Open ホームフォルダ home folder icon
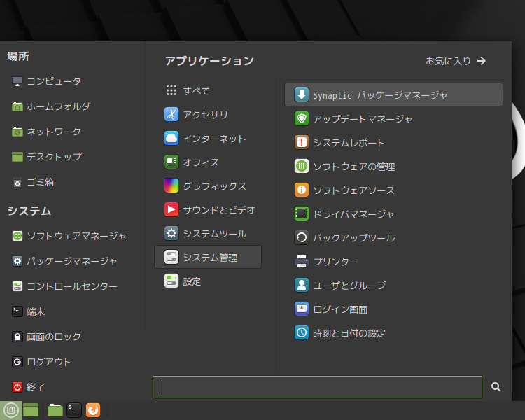 17,106
